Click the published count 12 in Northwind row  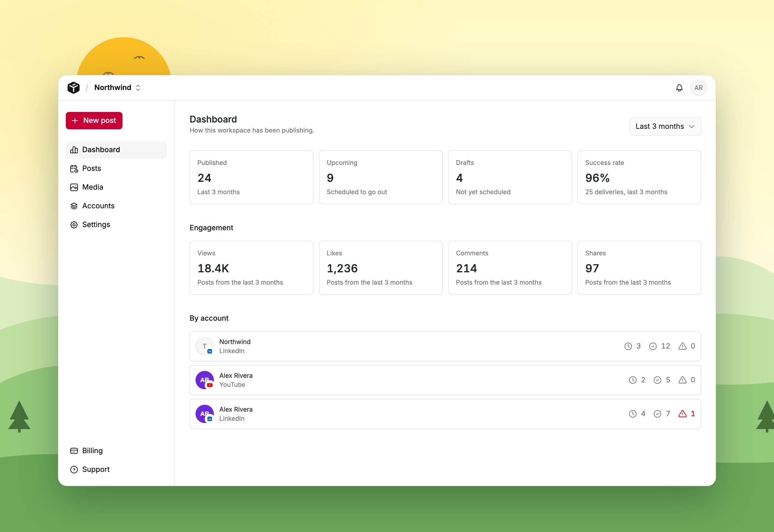click(x=665, y=346)
